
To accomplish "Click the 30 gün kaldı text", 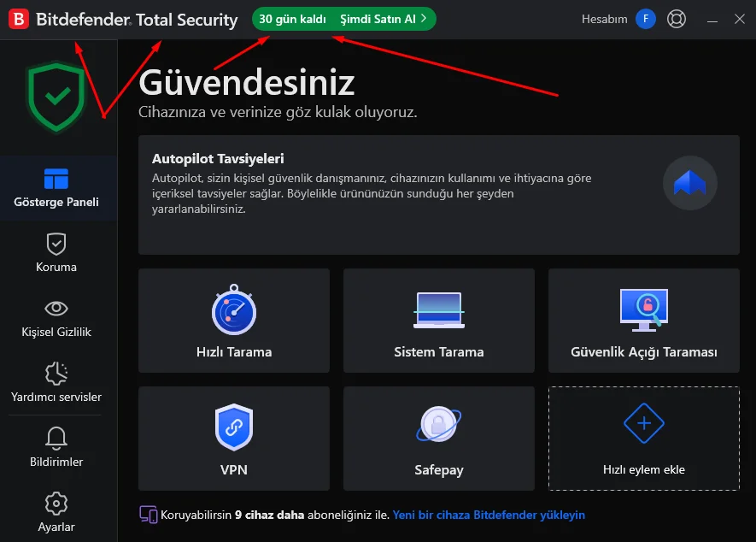I will click(293, 19).
